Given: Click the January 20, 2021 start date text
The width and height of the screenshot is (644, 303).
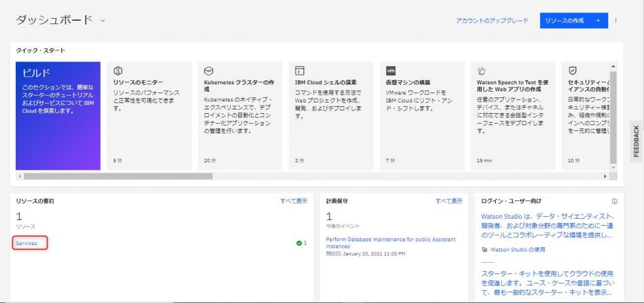Looking at the screenshot, I should point(365,254).
